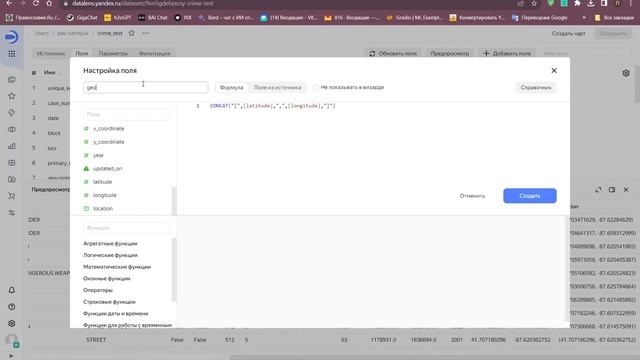This screenshot has width=640, height=360.
Task: Open pav-sahnyuk breadcrumb link
Action: coord(73,33)
